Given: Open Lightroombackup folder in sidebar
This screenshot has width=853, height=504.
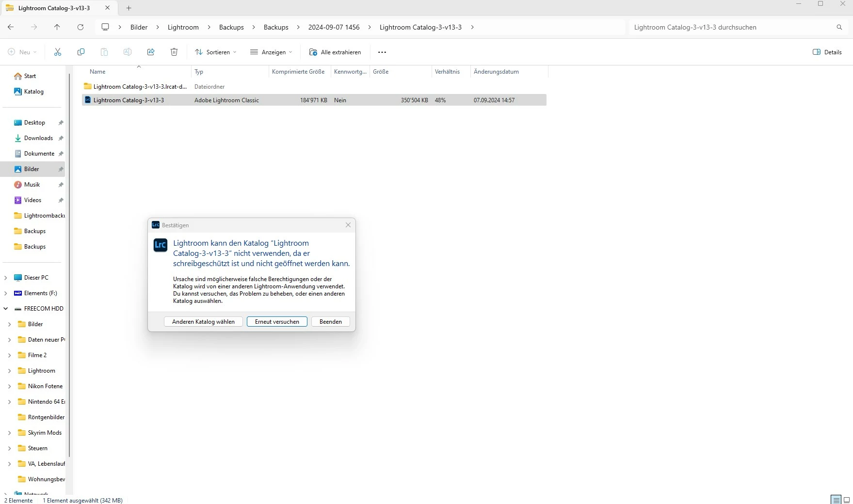Looking at the screenshot, I should click(x=40, y=216).
